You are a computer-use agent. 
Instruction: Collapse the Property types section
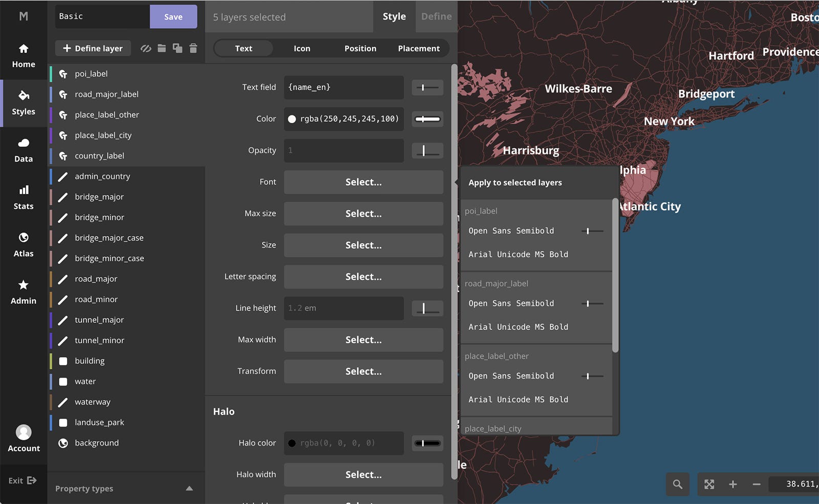[190, 488]
